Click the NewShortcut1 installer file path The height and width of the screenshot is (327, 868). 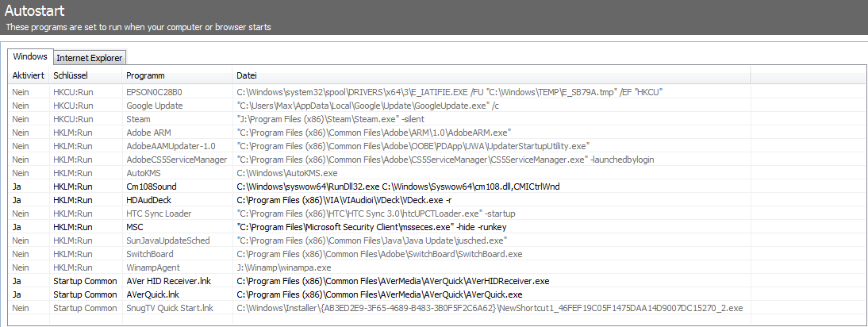(x=490, y=308)
